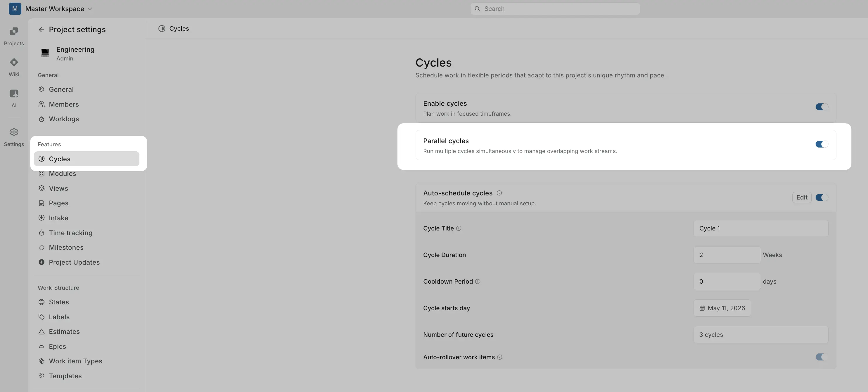Click info icon next to Auto-schedule cycles
The image size is (868, 392).
click(x=499, y=193)
